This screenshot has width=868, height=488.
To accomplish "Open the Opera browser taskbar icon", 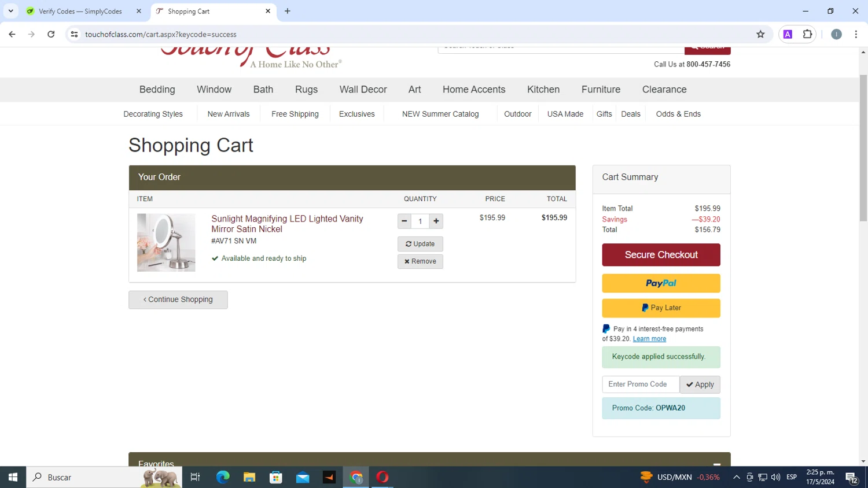I will (x=382, y=477).
